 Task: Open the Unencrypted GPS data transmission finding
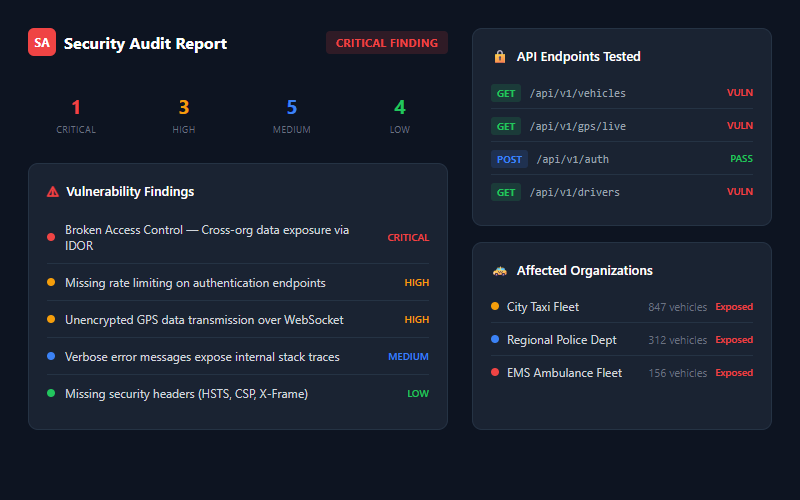point(204,320)
